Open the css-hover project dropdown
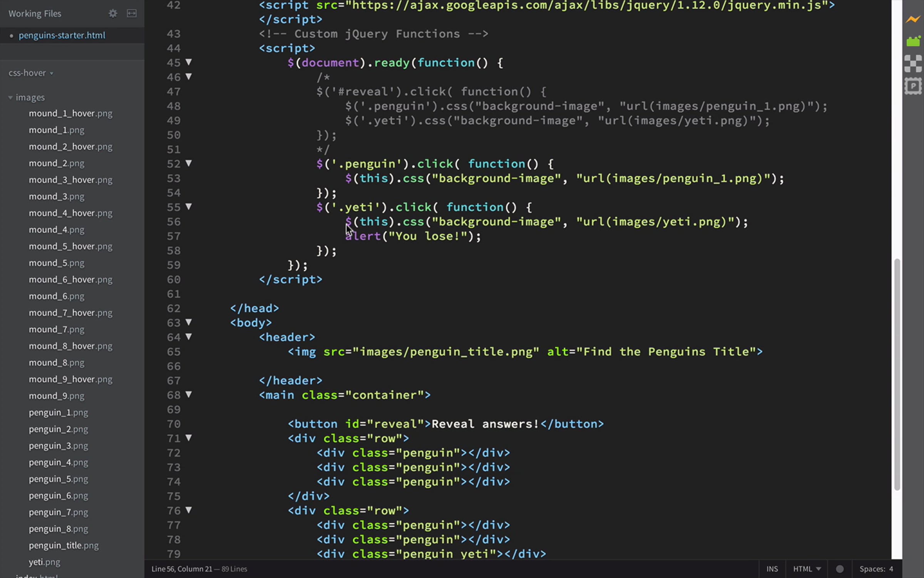The image size is (924, 578). [x=31, y=73]
